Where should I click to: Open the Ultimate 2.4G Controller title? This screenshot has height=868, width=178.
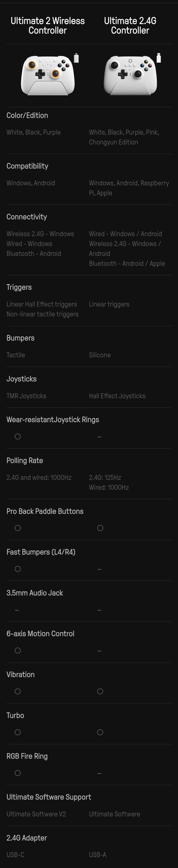[130, 26]
